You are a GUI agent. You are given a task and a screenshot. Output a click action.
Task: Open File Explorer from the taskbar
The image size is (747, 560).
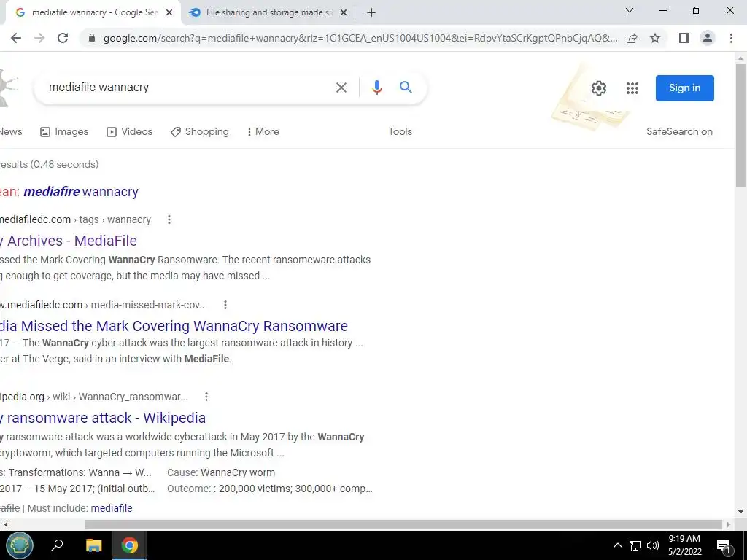coord(94,545)
